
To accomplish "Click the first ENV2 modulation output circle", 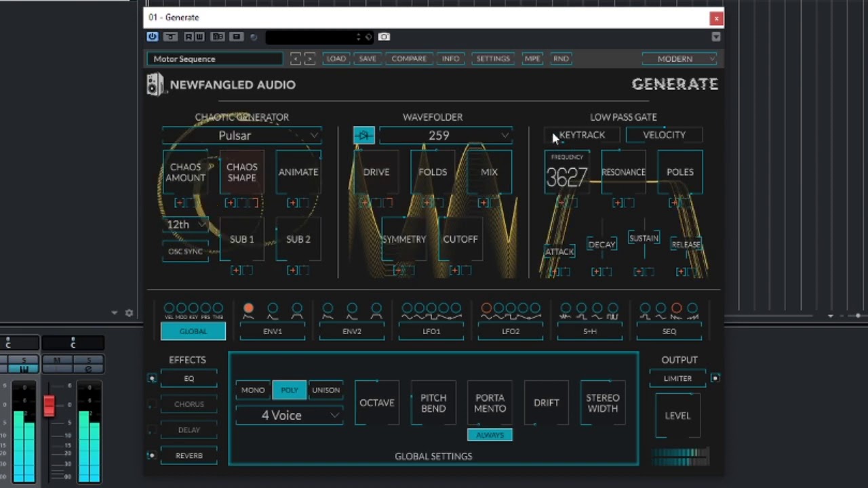I will point(328,308).
